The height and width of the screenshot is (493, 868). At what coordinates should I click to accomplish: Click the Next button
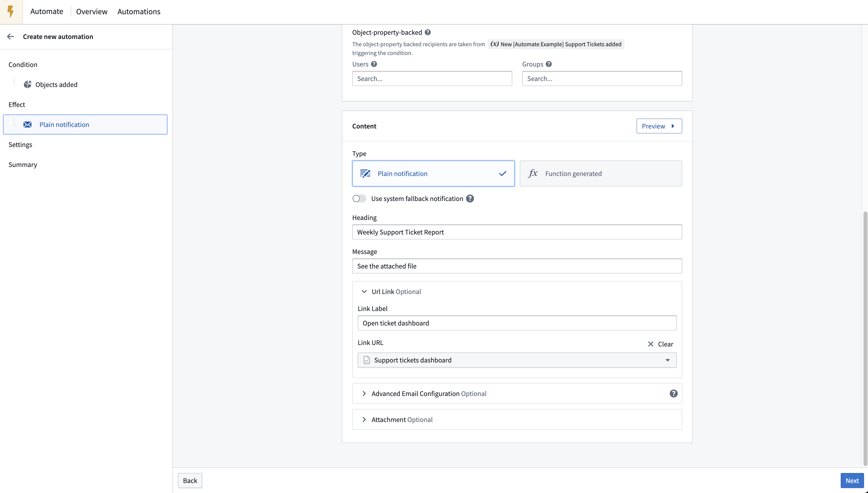(852, 480)
